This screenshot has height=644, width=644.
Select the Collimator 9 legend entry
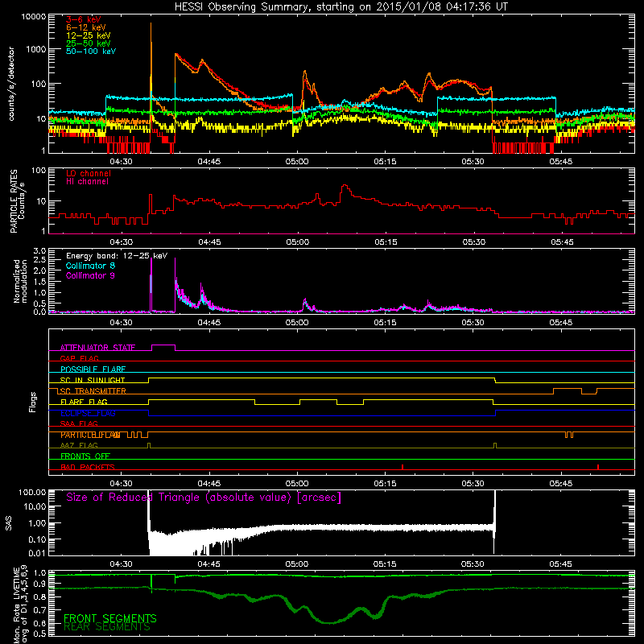(x=90, y=275)
